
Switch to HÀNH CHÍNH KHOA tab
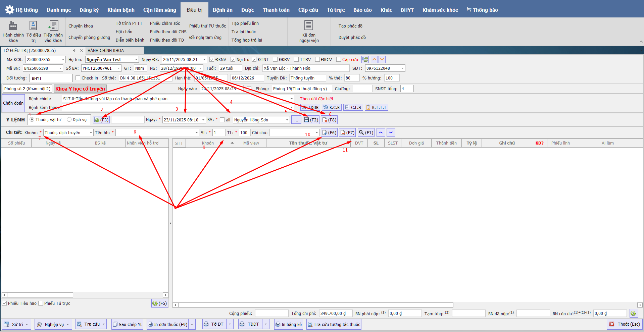point(106,50)
